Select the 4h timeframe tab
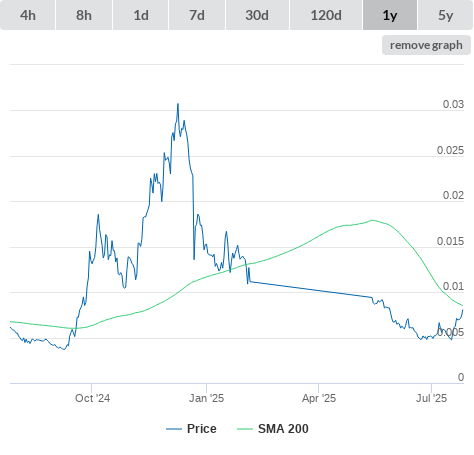Screen dimensions: 474x455 click(x=27, y=15)
